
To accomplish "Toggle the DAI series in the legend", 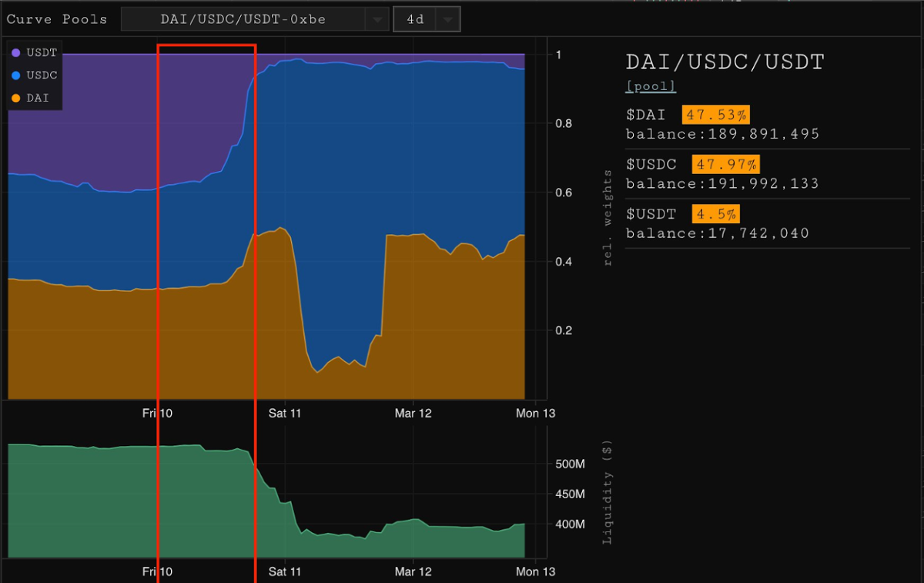I will pos(31,98).
